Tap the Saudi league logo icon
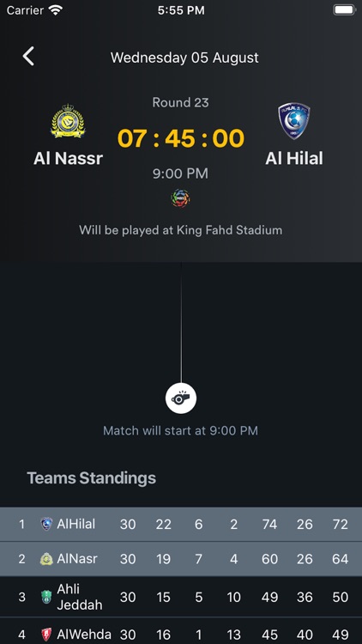The height and width of the screenshot is (644, 362). 181,198
